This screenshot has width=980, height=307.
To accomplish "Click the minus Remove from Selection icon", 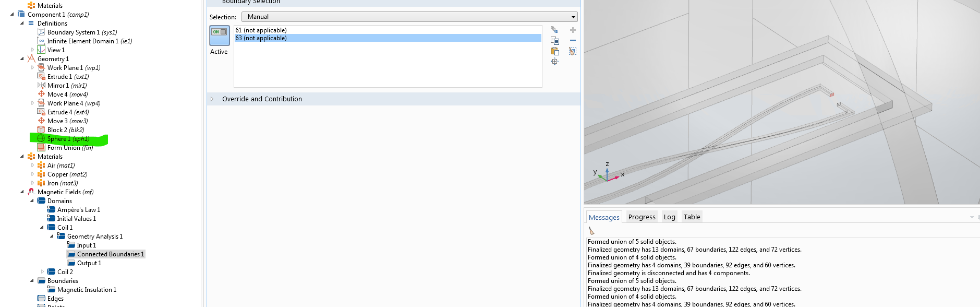I will click(573, 41).
